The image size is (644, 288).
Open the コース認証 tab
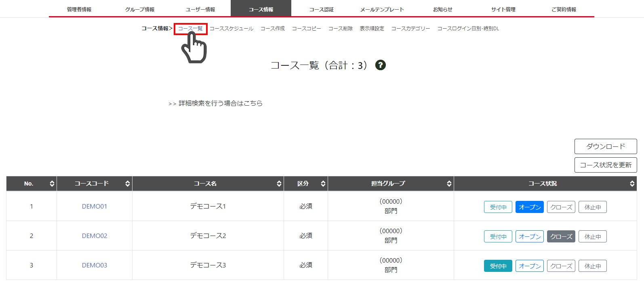322,9
